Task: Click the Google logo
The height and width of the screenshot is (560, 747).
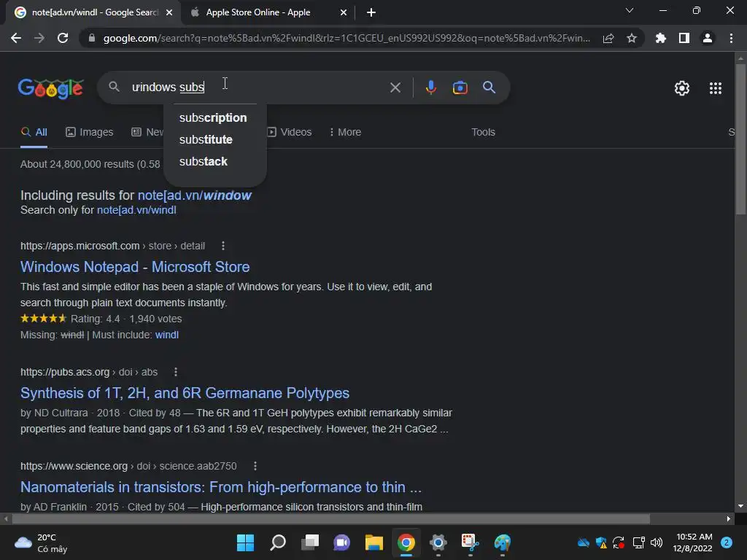Action: [x=51, y=88]
